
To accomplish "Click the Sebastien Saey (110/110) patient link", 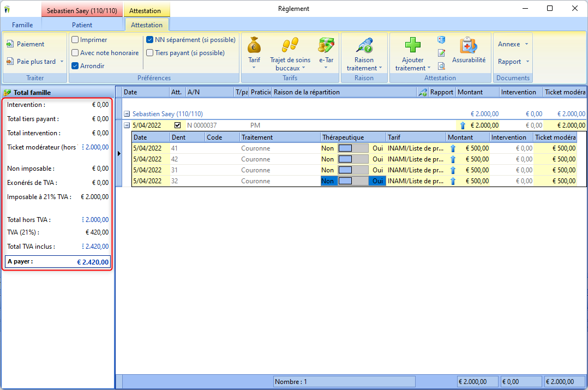I will 167,114.
